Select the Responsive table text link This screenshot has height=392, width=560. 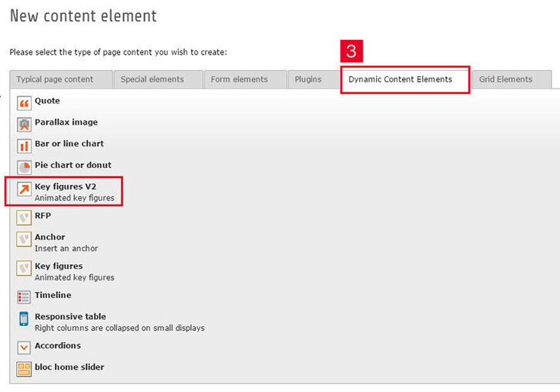click(x=70, y=317)
